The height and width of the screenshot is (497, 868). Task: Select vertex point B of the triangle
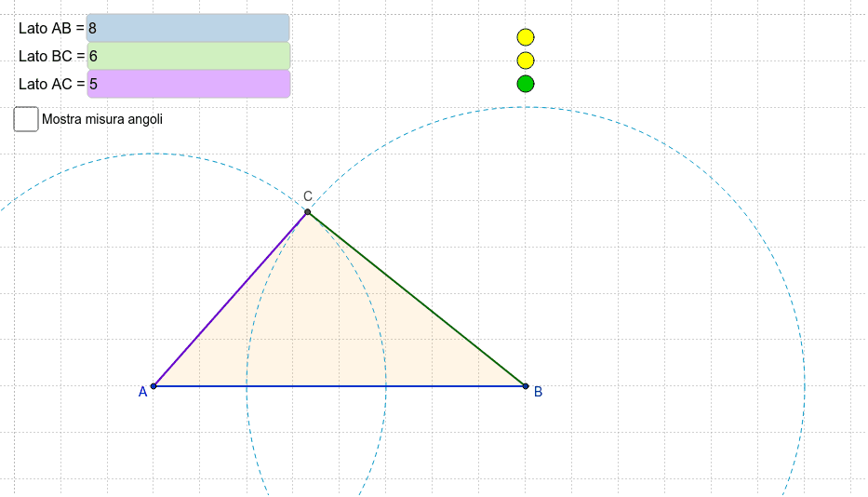[526, 386]
